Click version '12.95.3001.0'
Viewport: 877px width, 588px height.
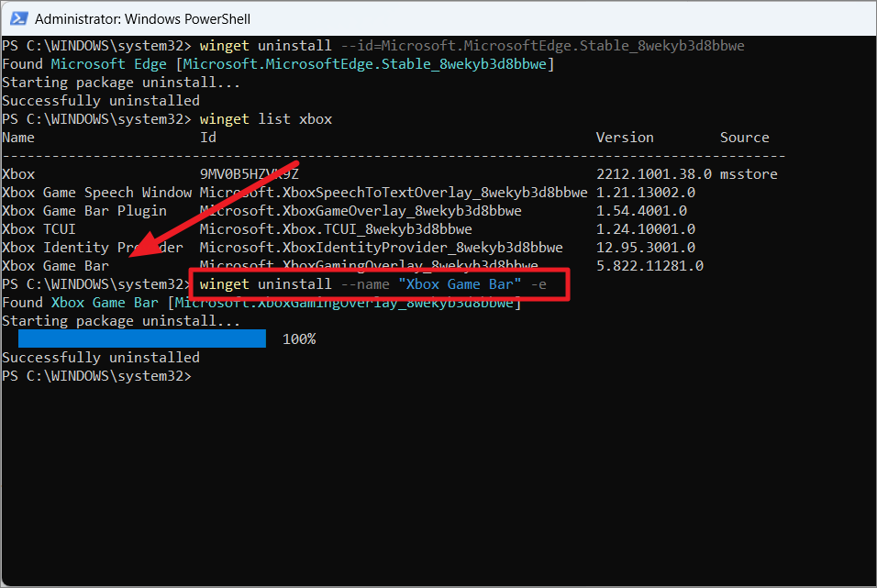[646, 248]
